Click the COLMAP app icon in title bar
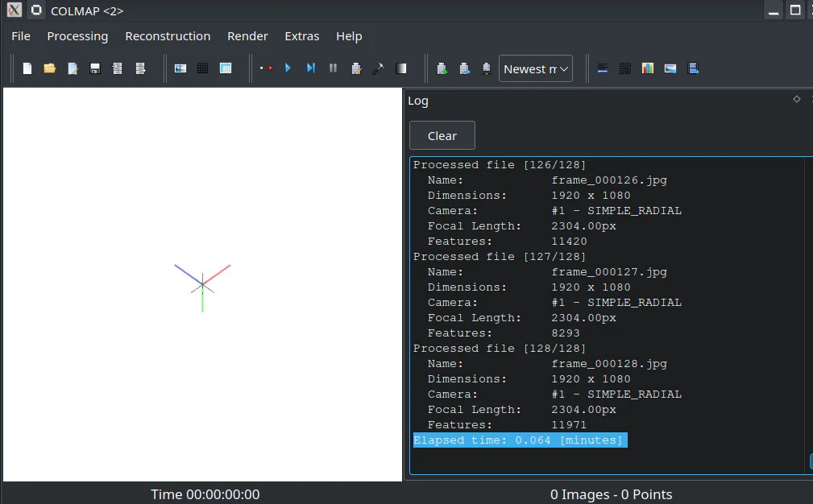Viewport: 813px width, 504px height. click(x=36, y=10)
